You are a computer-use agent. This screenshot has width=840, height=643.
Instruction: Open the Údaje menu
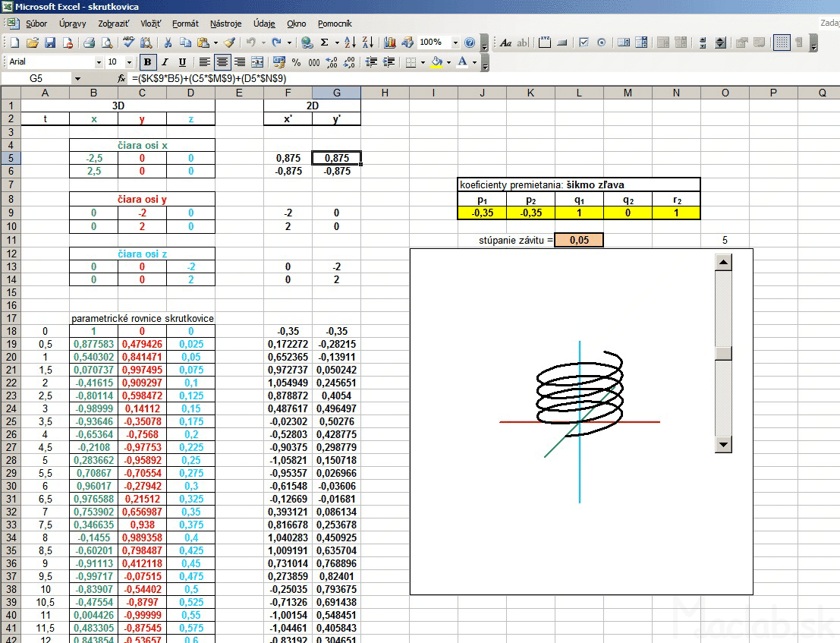click(264, 24)
